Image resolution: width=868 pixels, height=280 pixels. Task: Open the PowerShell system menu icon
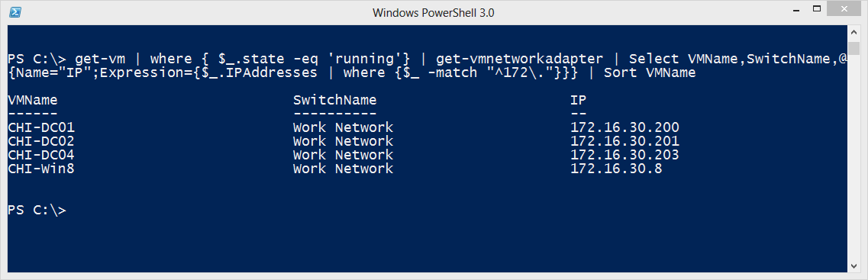tap(15, 11)
